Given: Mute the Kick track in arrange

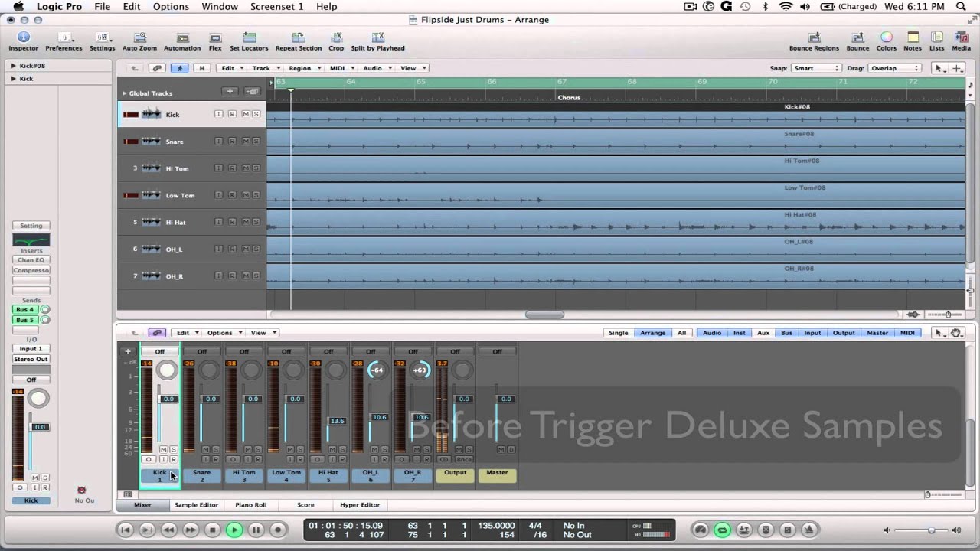Looking at the screenshot, I should coord(245,115).
